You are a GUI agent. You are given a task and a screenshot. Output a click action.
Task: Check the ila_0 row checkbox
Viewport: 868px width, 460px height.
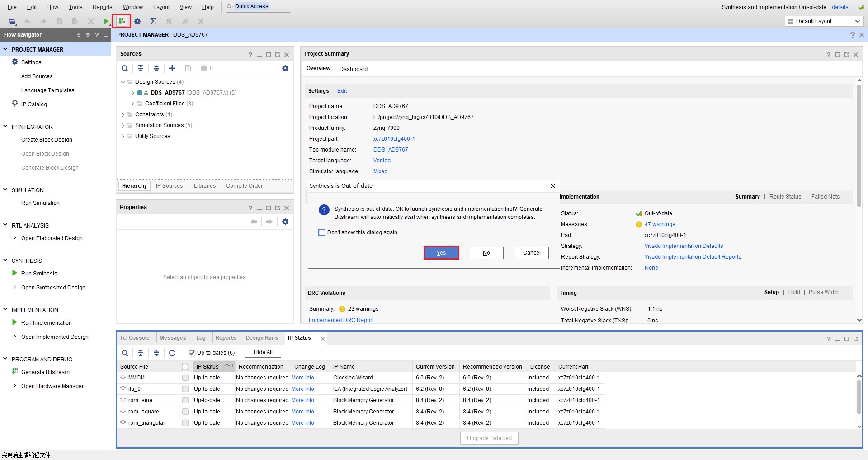tap(185, 389)
